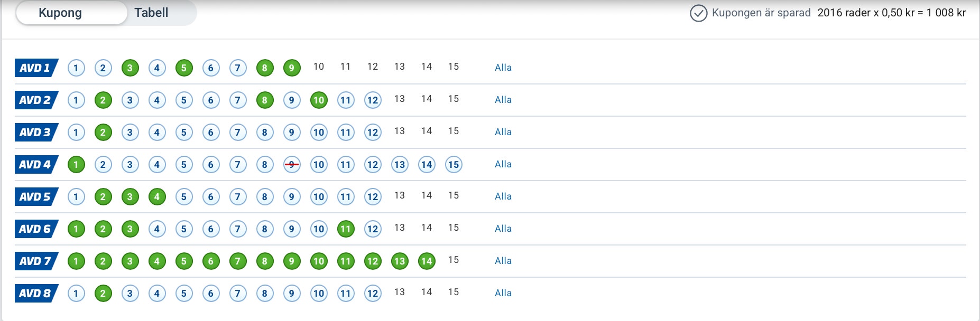Switch to the Tabell tab
The image size is (980, 321).
click(x=151, y=13)
